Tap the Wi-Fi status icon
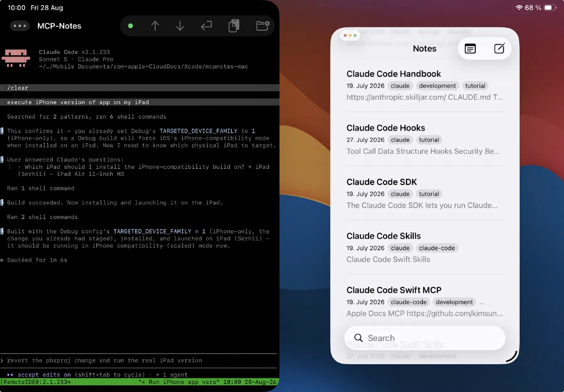 [x=519, y=7]
